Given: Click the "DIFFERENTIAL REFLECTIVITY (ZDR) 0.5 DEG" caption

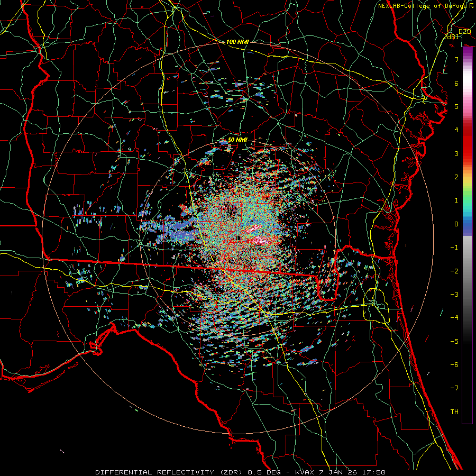Looking at the screenshot, I should click(x=188, y=472).
